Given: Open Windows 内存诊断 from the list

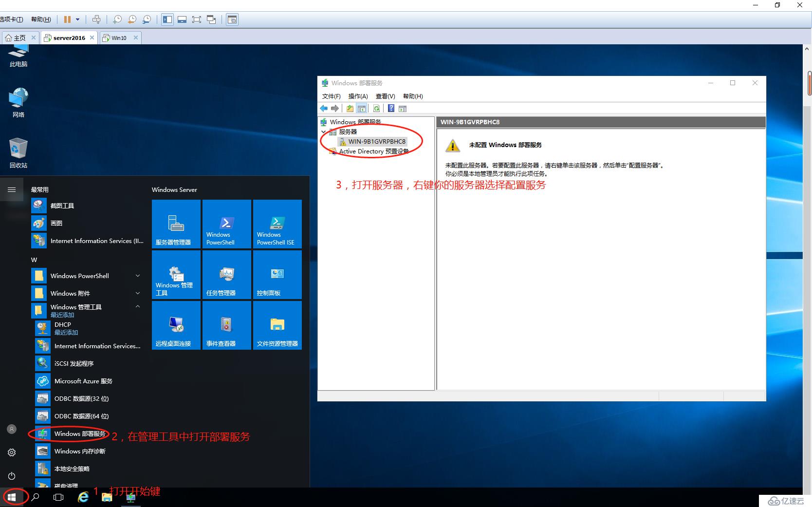Looking at the screenshot, I should coord(89,451).
